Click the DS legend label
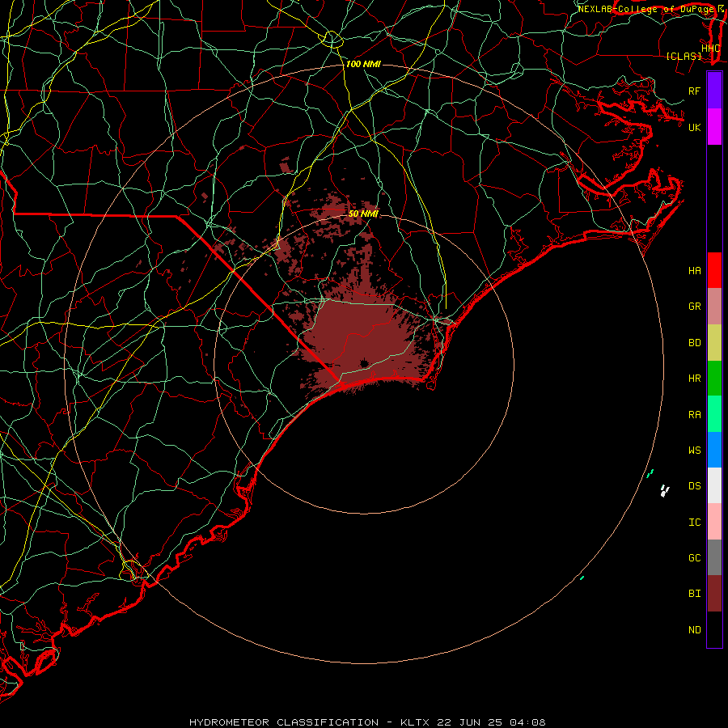This screenshot has height=728, width=728. (694, 486)
